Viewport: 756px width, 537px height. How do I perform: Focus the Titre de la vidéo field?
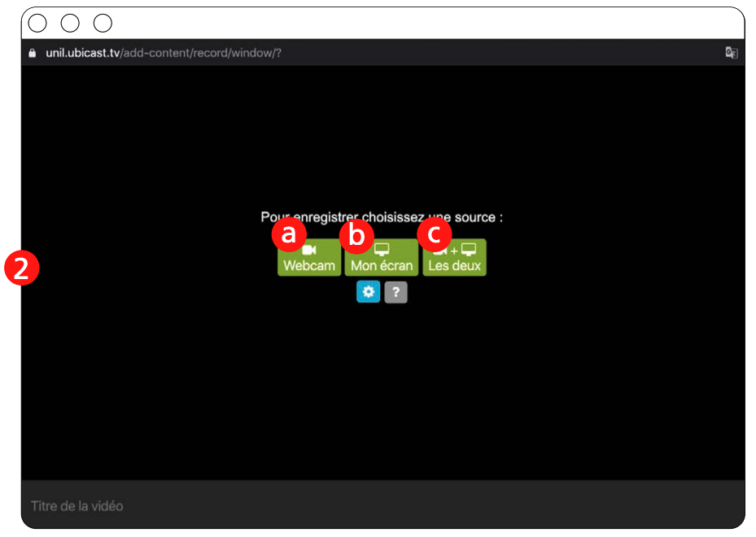click(x=382, y=505)
